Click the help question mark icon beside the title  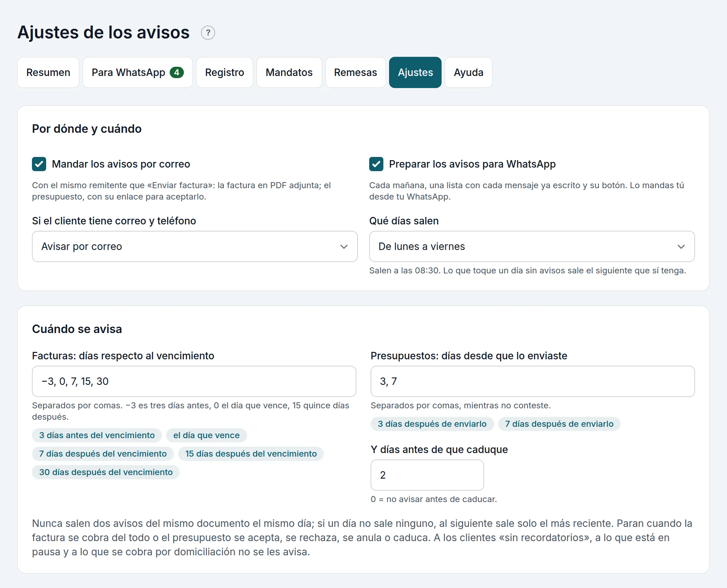208,33
